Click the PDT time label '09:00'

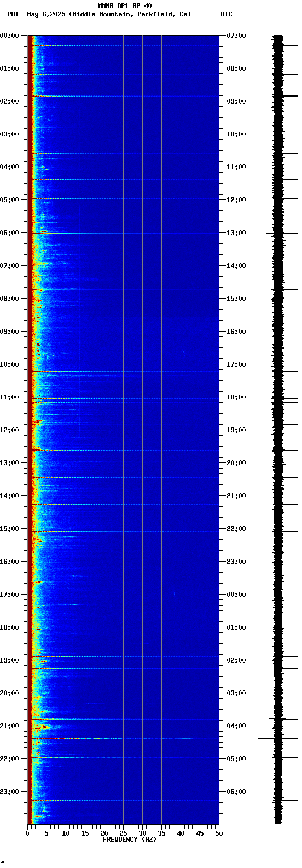[x=9, y=332]
